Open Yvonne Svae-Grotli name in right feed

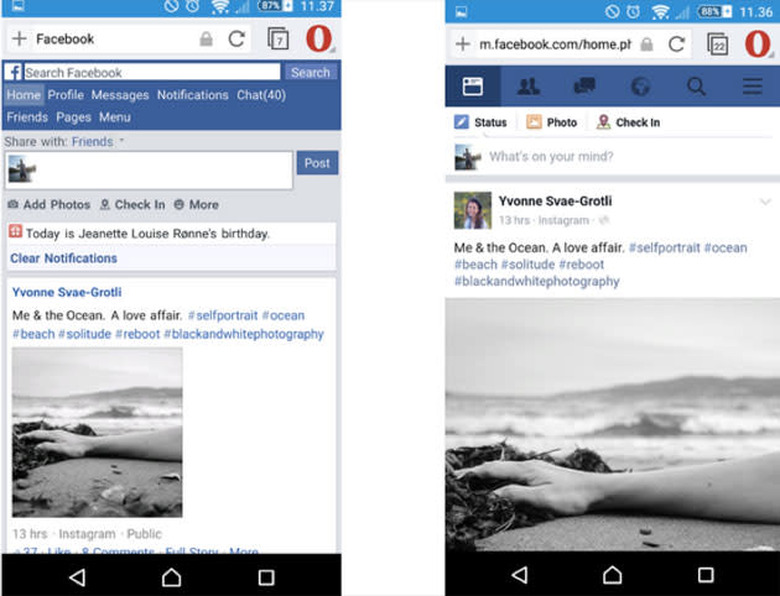(555, 201)
